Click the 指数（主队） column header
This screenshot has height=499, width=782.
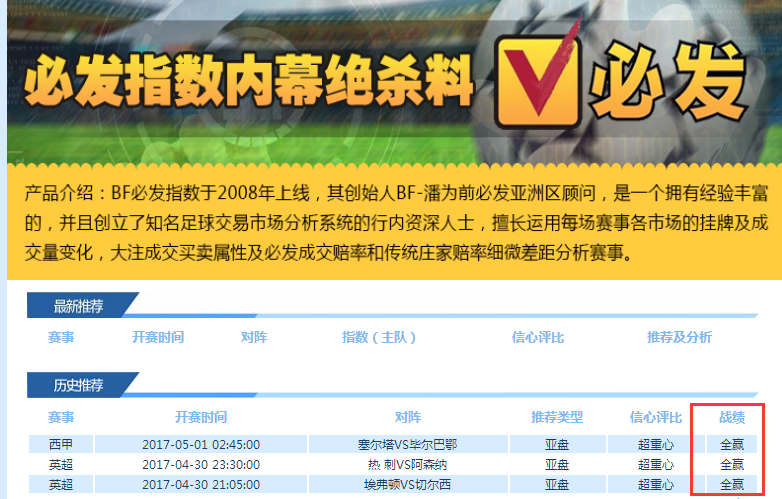379,337
